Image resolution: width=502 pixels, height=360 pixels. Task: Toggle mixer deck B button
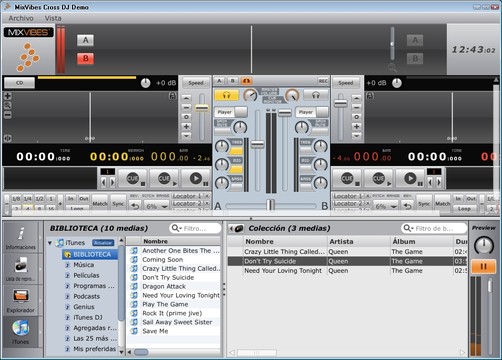233,81
